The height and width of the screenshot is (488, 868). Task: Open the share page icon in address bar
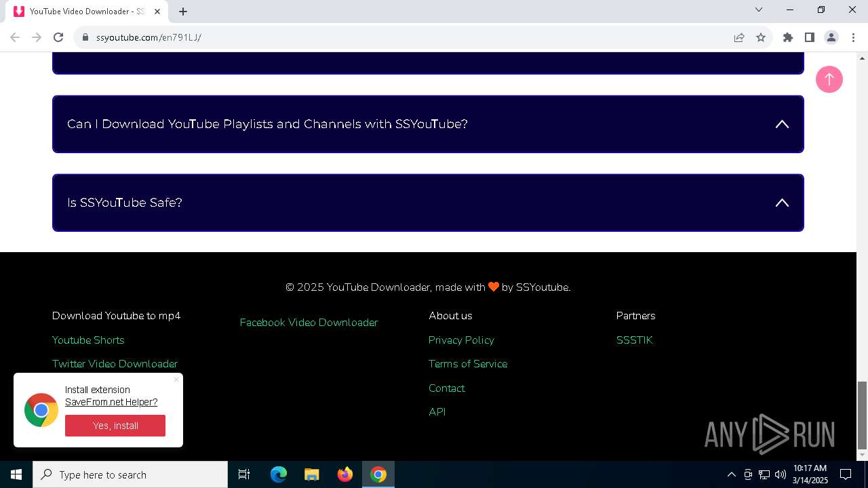739,37
